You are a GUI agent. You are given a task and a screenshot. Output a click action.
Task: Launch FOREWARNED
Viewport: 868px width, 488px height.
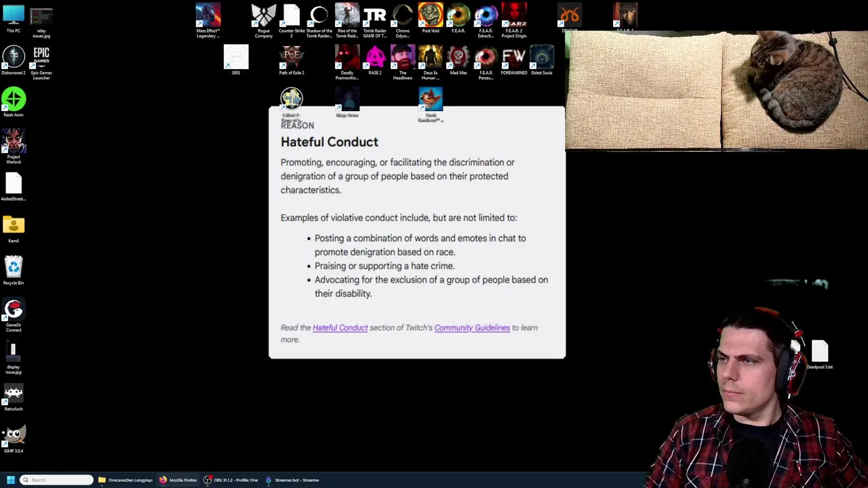coord(514,61)
